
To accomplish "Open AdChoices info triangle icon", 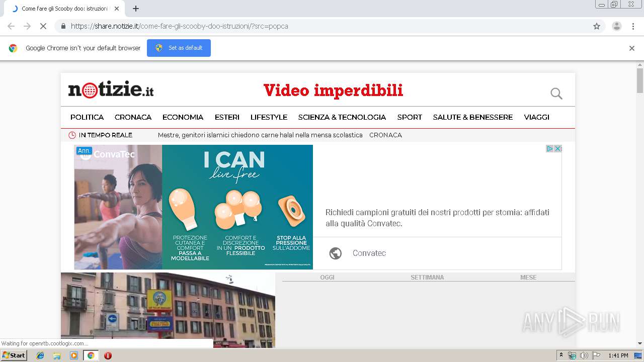I will (550, 148).
